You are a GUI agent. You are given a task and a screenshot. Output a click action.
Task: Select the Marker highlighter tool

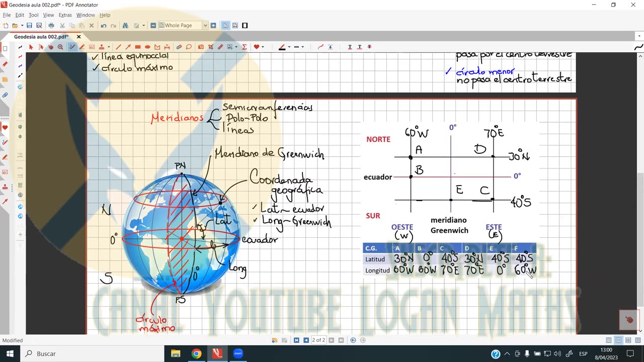[x=82, y=47]
